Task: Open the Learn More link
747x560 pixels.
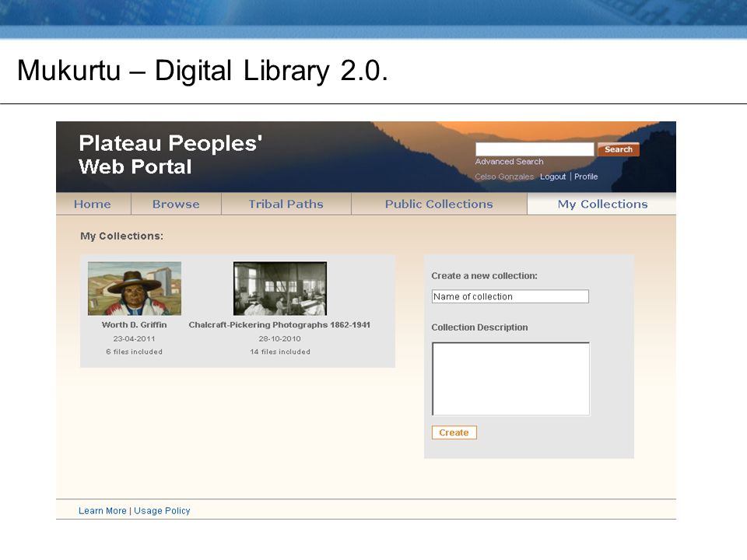Action: [103, 510]
